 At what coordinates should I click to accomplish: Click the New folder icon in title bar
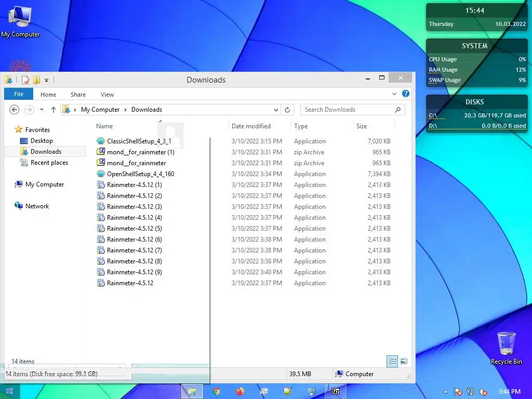tap(36, 79)
